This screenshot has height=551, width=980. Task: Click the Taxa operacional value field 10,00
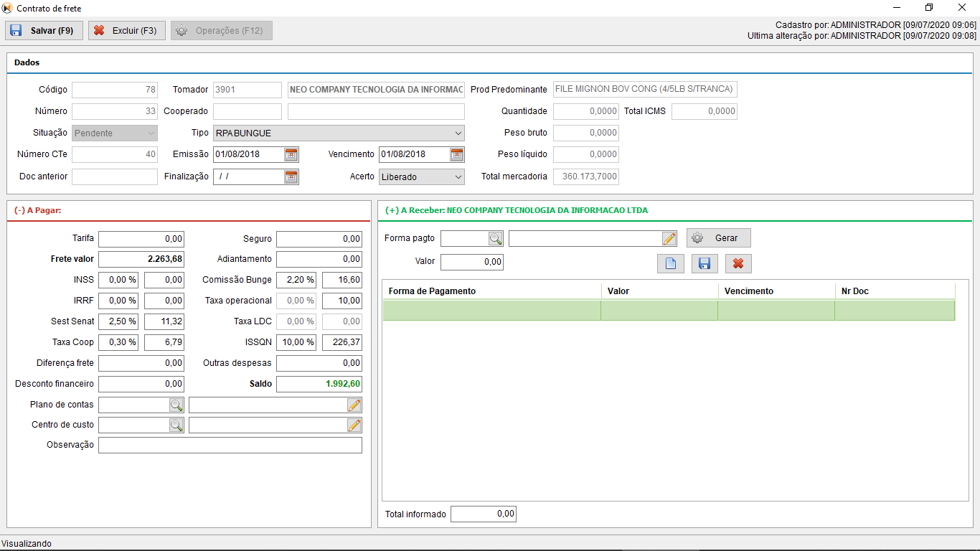click(x=342, y=301)
